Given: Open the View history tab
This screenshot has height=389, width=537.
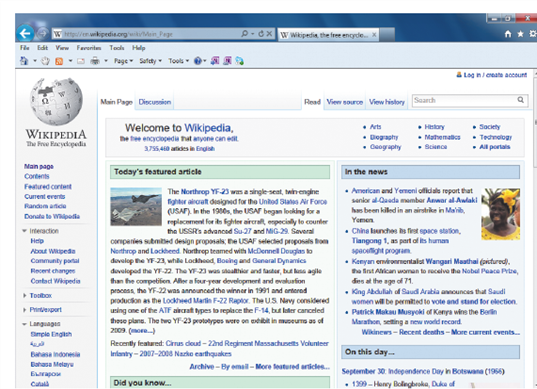Looking at the screenshot, I should (x=387, y=102).
